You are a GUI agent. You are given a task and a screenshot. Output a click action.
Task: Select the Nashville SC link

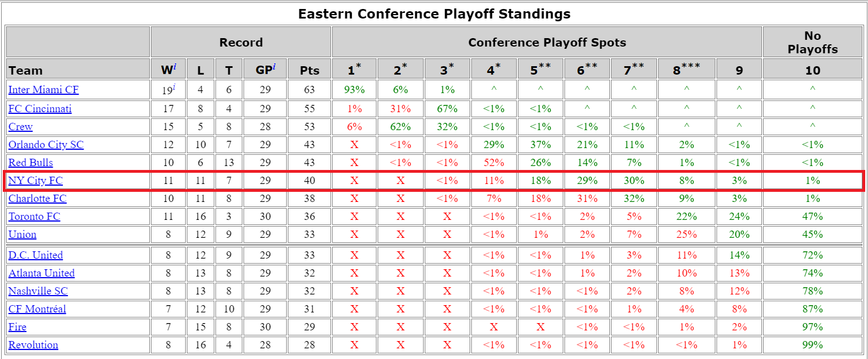[x=38, y=291]
